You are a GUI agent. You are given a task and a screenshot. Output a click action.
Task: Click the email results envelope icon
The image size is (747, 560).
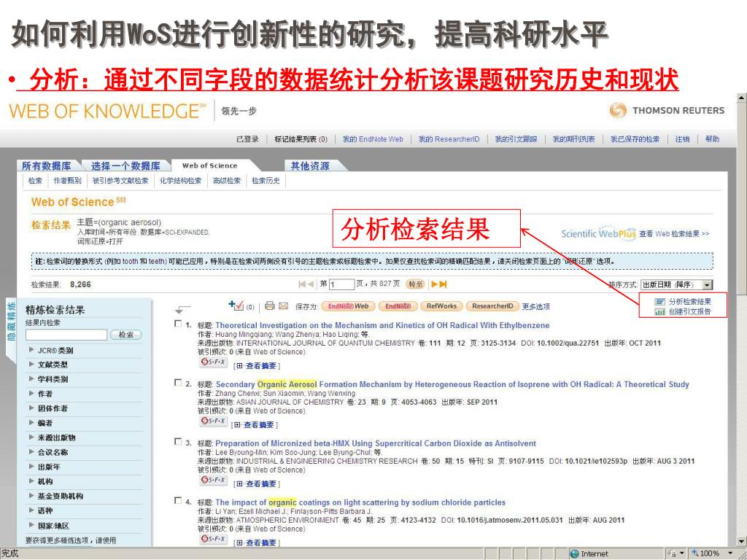coord(284,306)
